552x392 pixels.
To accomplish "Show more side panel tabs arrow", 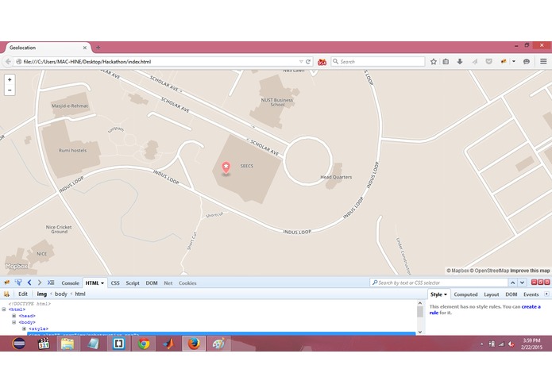I will pos(546,294).
